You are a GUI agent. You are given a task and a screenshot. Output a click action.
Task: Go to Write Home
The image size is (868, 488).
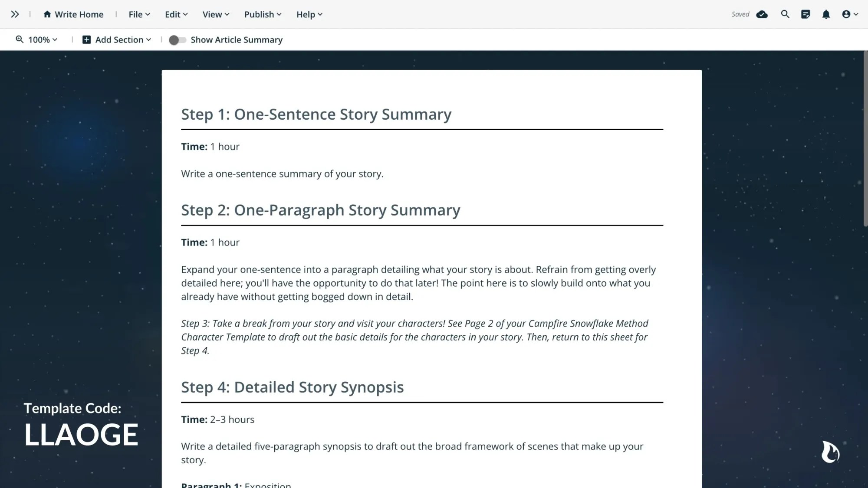pos(73,14)
